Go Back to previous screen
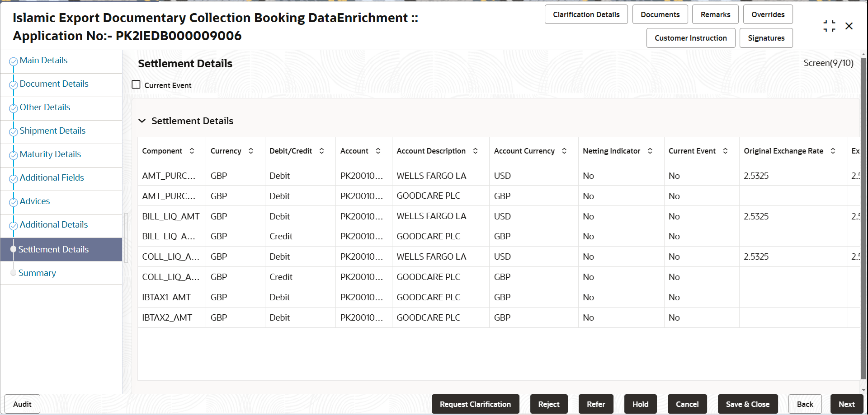Screen dimensions: 868x415 point(805,404)
